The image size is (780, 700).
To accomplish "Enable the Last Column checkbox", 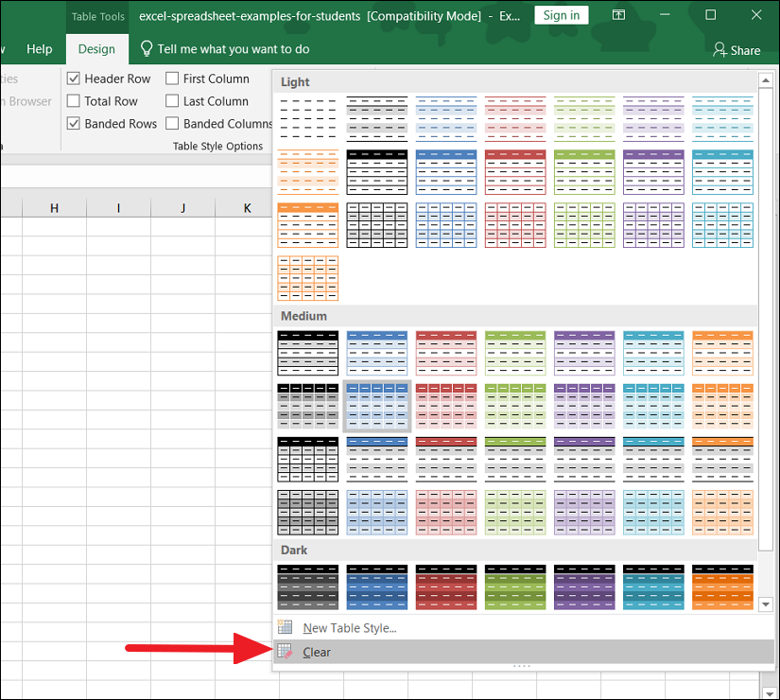I will coord(172,100).
